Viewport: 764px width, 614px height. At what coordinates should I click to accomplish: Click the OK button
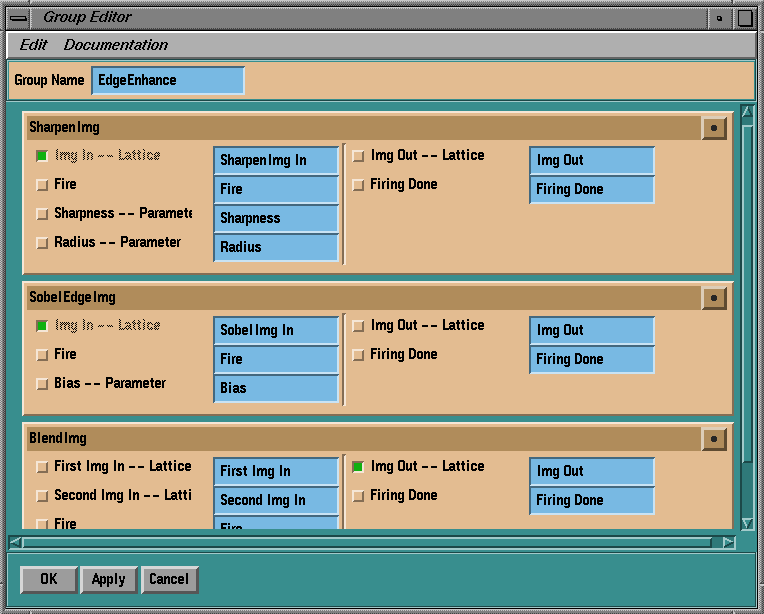pos(48,579)
